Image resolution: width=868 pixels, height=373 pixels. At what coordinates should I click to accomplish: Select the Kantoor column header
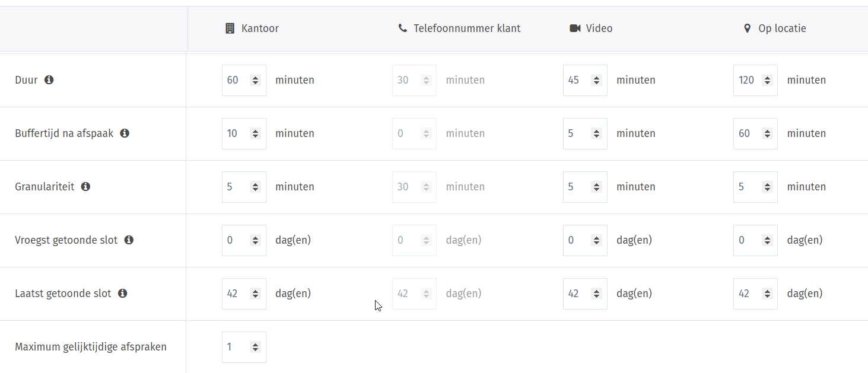pyautogui.click(x=252, y=28)
